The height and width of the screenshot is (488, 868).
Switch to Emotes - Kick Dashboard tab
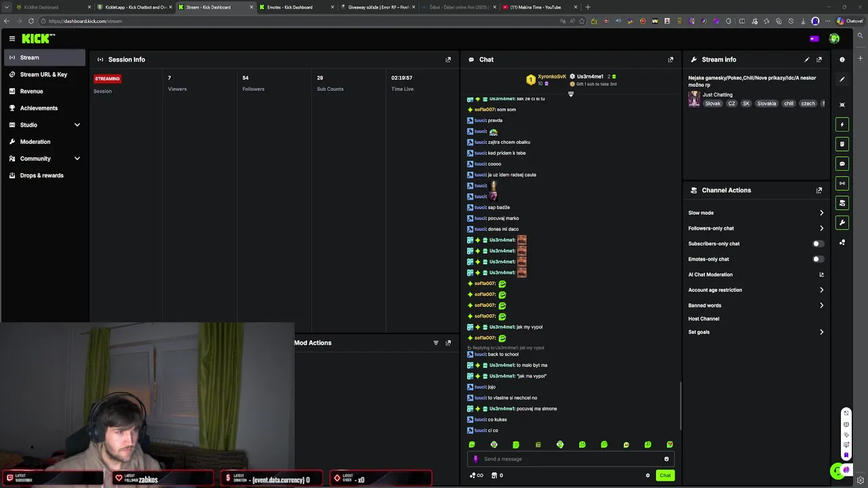tap(297, 7)
